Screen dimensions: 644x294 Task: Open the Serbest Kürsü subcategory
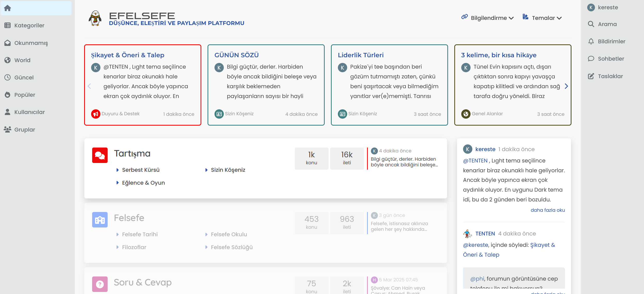click(x=141, y=170)
